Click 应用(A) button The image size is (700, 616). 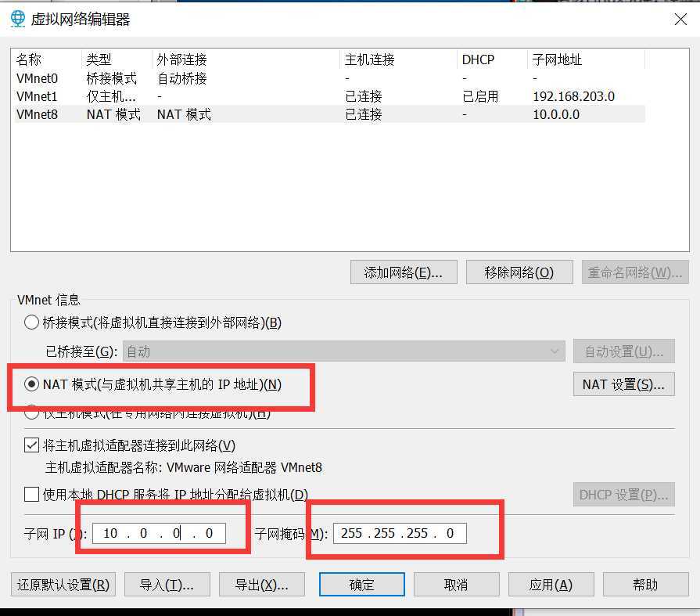[551, 584]
